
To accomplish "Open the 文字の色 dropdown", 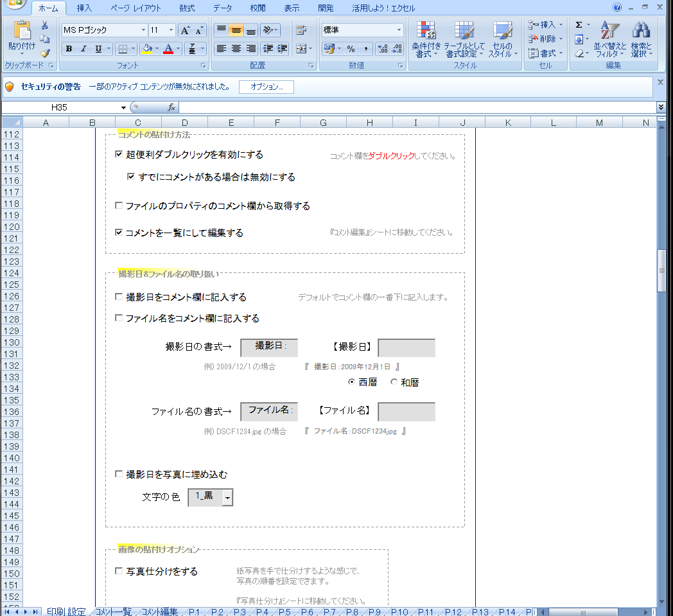I will tap(227, 497).
